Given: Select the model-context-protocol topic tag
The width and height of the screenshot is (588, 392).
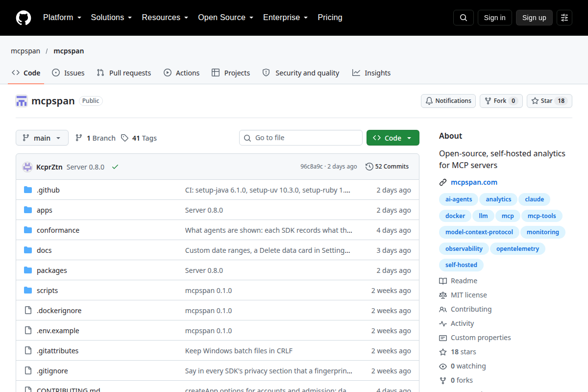Looking at the screenshot, I should click(479, 232).
